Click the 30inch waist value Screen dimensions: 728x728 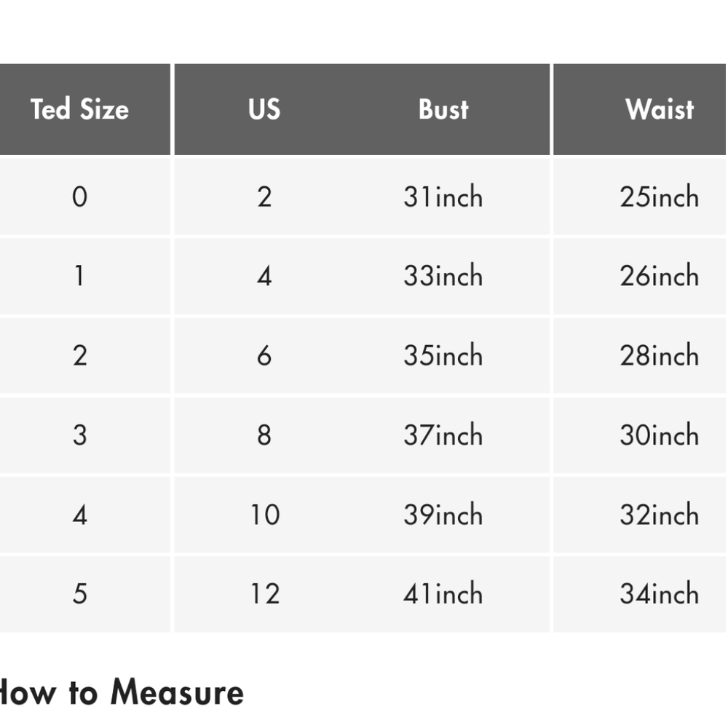tap(660, 435)
